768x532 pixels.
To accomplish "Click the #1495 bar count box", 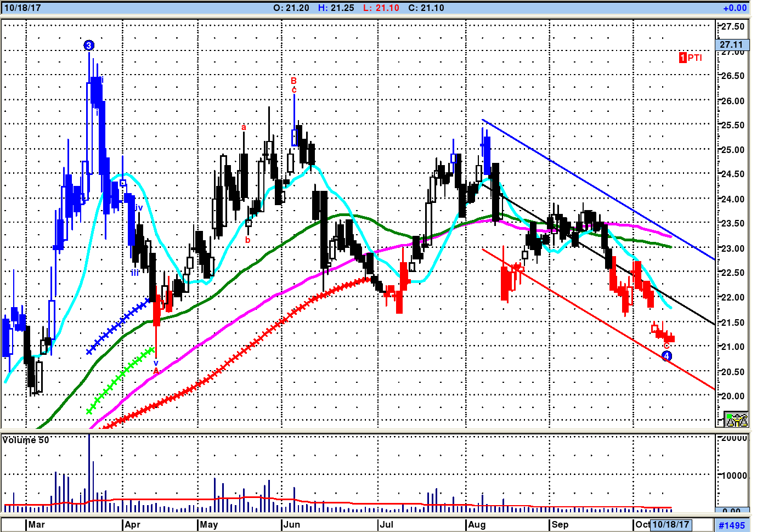I will [732, 525].
